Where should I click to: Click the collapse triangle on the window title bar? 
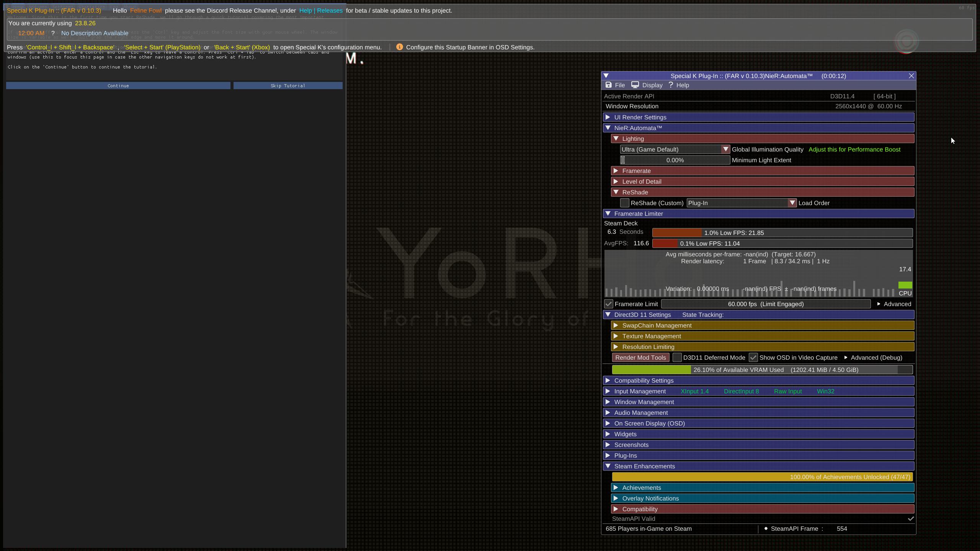(607, 75)
